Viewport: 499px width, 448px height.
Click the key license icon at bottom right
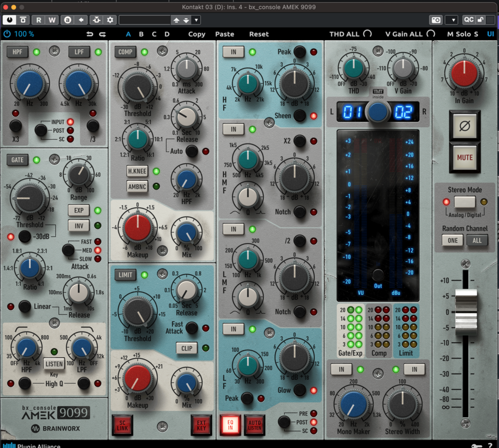point(477,445)
